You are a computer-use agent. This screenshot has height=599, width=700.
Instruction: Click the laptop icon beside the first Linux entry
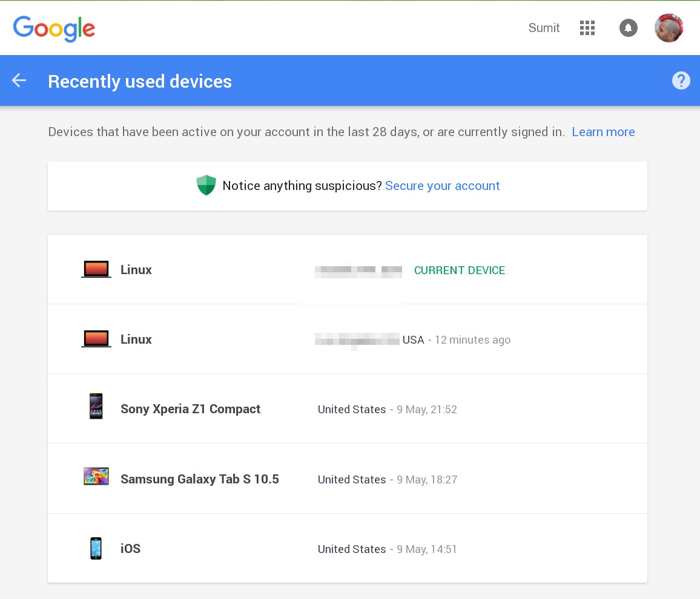click(96, 269)
